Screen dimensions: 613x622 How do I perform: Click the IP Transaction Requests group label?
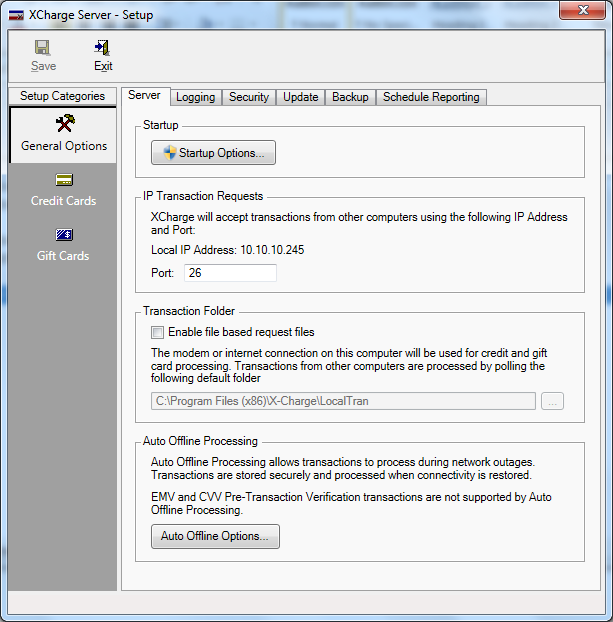point(203,196)
